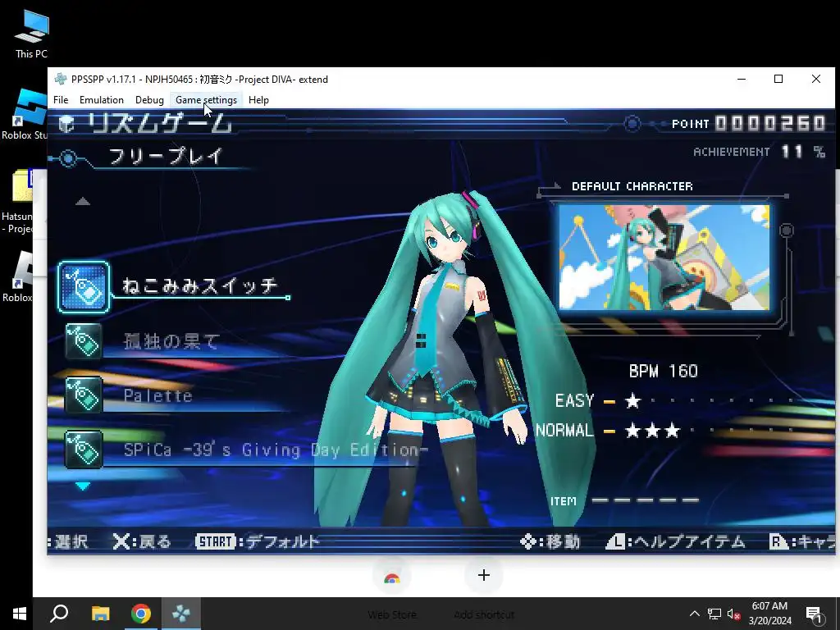
Task: Click the START:デフォルト hint
Action: click(258, 541)
